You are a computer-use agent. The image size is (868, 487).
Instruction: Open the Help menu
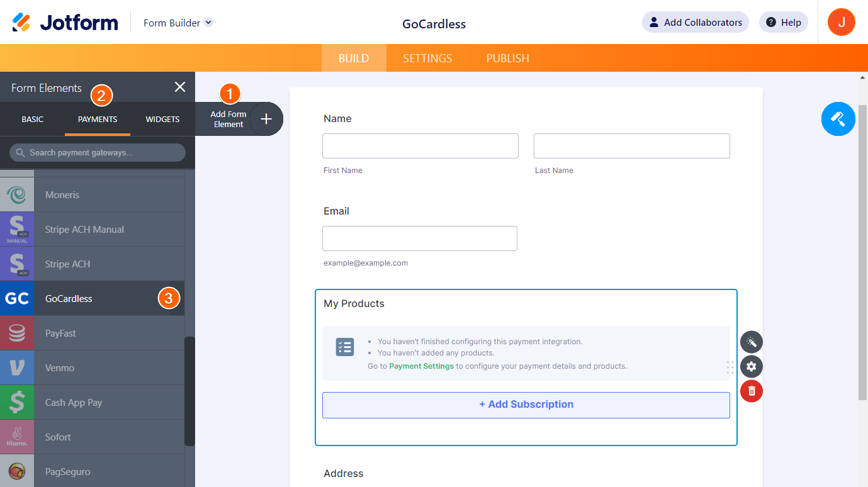(783, 22)
